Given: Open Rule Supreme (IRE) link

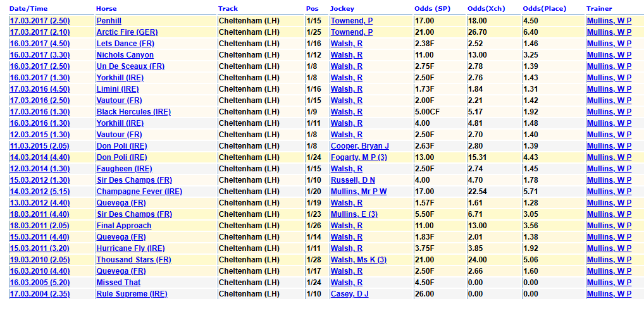Looking at the screenshot, I should click(x=132, y=294).
